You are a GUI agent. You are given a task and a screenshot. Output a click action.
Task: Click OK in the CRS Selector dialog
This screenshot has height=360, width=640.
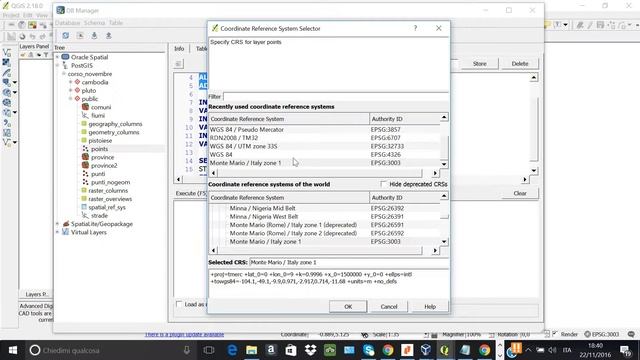point(348,306)
